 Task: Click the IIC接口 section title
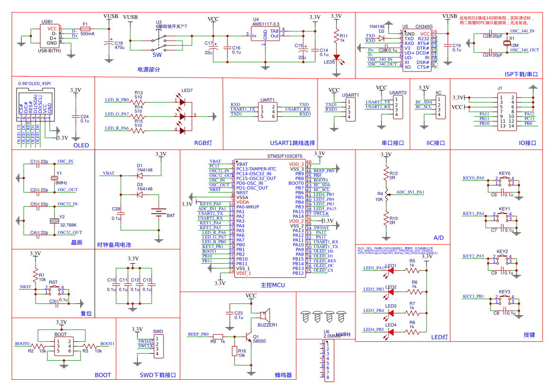pyautogui.click(x=436, y=143)
